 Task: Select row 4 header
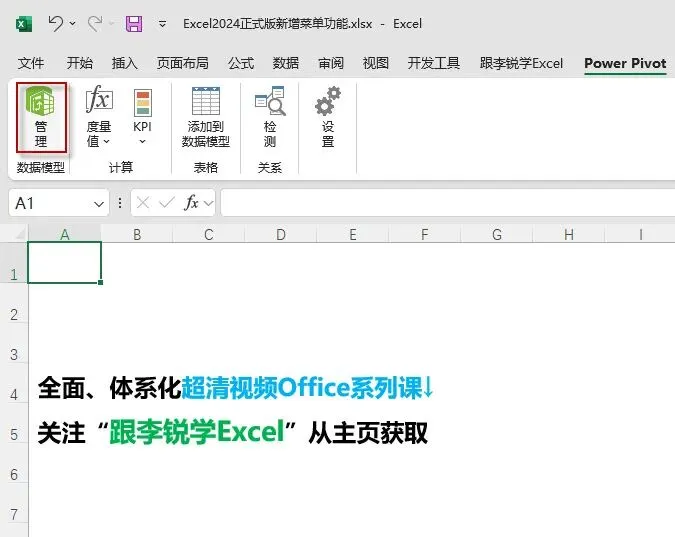coord(14,383)
